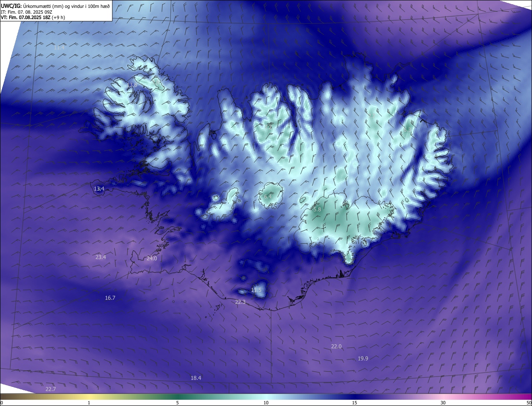Click the UWC/IG map title line
The image size is (532, 406).
(x=55, y=6)
